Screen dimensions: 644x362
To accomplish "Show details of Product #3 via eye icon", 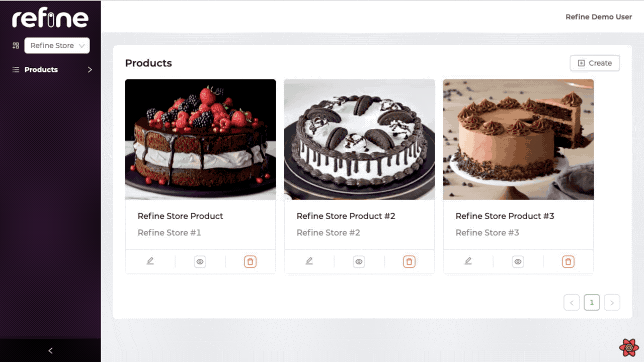I will click(x=518, y=261).
